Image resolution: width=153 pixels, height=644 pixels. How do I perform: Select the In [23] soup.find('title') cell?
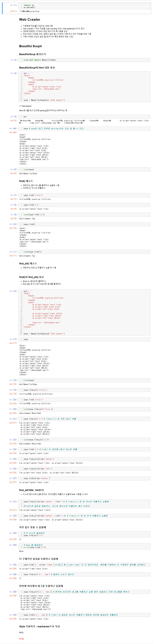click(x=84, y=400)
